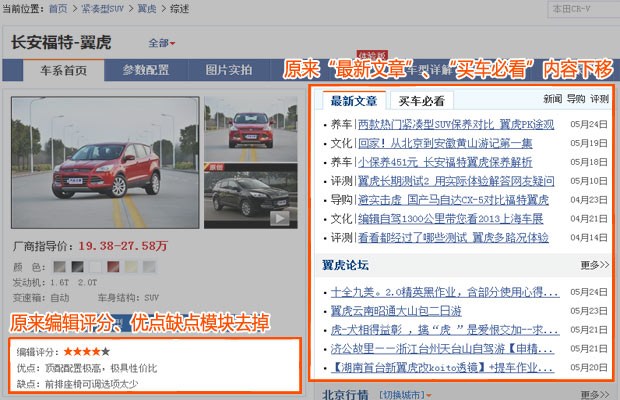Filter articles by 新闻
The height and width of the screenshot is (400, 620).
tap(552, 99)
